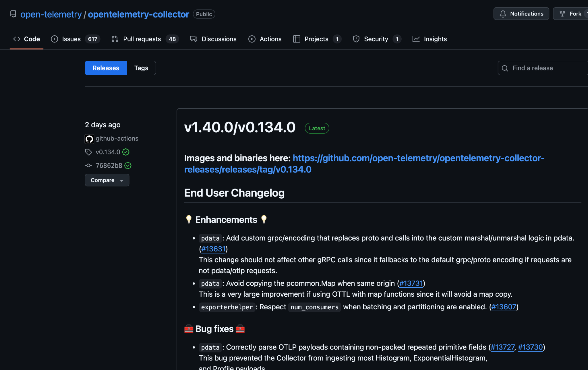Switch to the Tags view
588x370 pixels.
click(141, 68)
